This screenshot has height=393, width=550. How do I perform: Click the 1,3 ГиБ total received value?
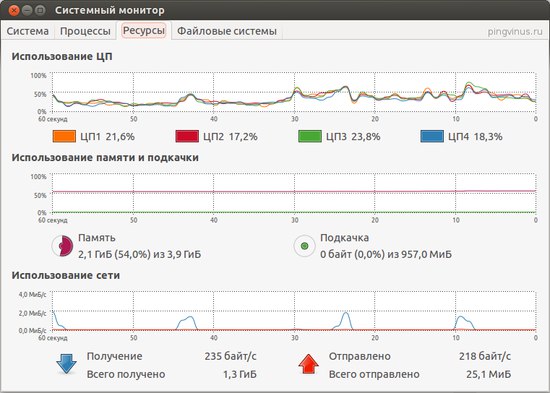[x=240, y=374]
